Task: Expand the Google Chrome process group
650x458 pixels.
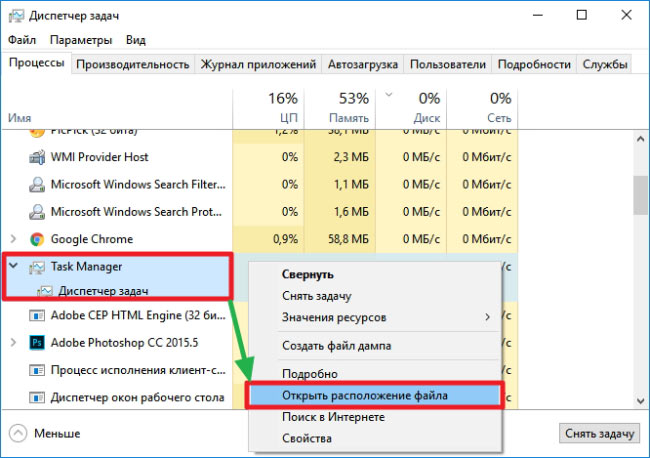Action: coord(12,240)
